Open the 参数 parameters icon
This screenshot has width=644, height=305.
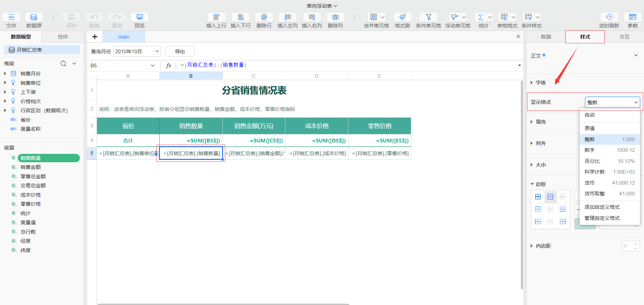[633, 17]
